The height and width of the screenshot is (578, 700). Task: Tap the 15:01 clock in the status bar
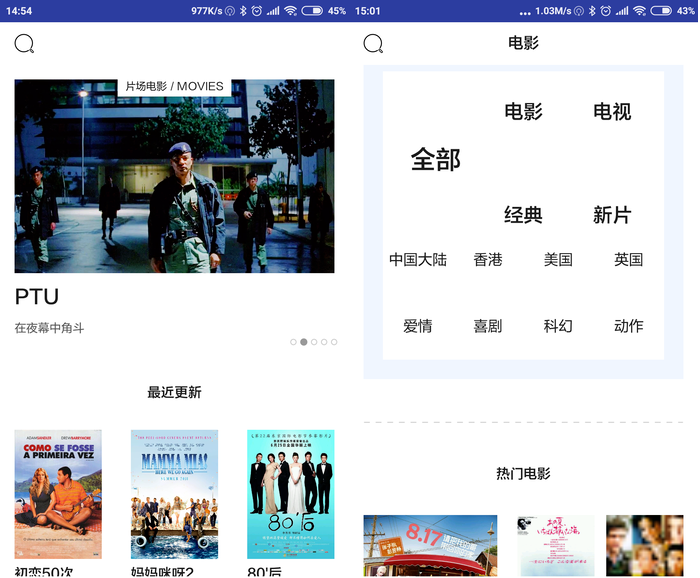click(368, 11)
